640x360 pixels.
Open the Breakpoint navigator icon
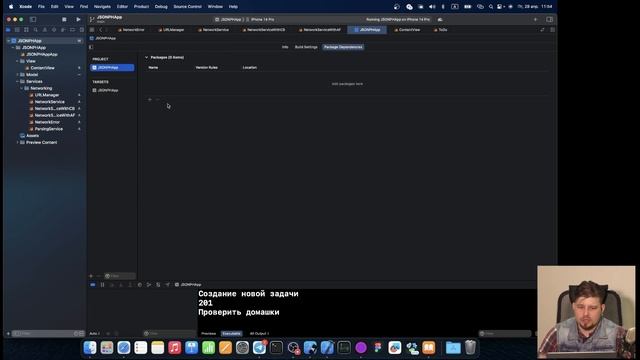(x=72, y=30)
